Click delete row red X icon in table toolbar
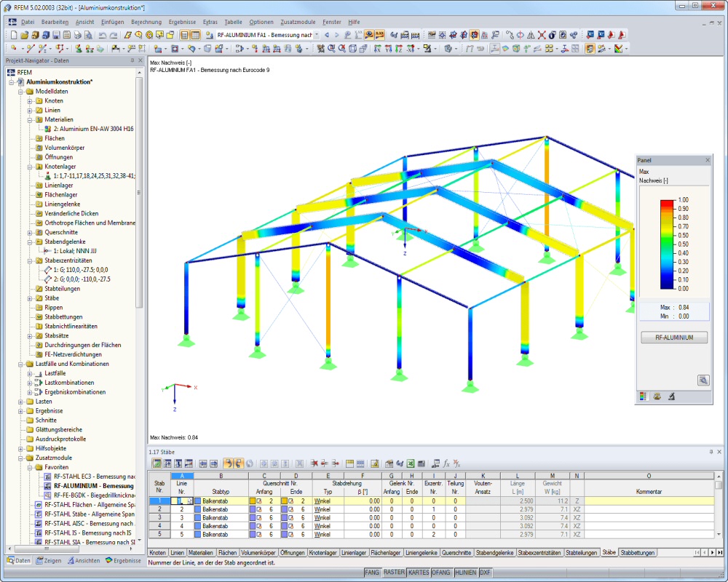Screen dimensions: 728x582 (x=314, y=463)
